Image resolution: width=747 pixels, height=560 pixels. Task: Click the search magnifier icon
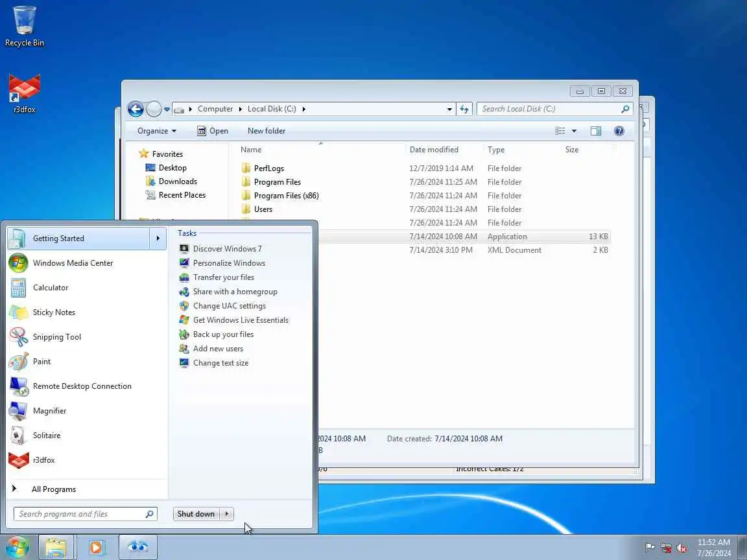(625, 109)
